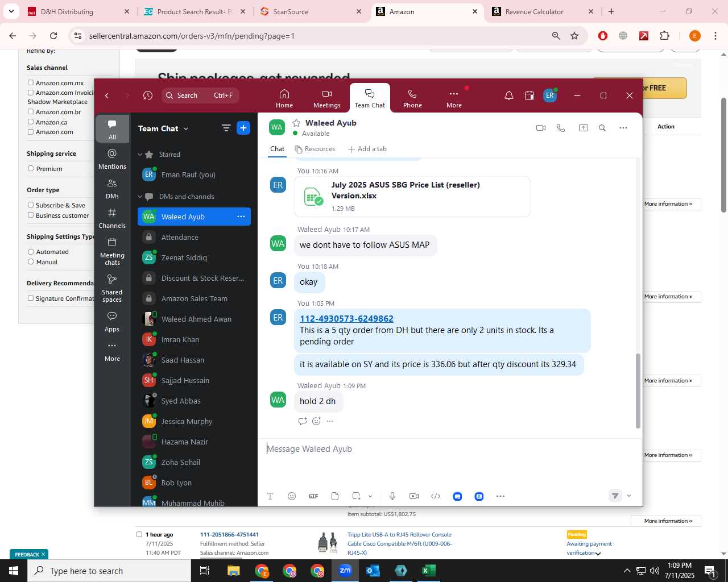This screenshot has width=728, height=582.
Task: Click Amazon FEEDBACK button
Action: pos(30,554)
